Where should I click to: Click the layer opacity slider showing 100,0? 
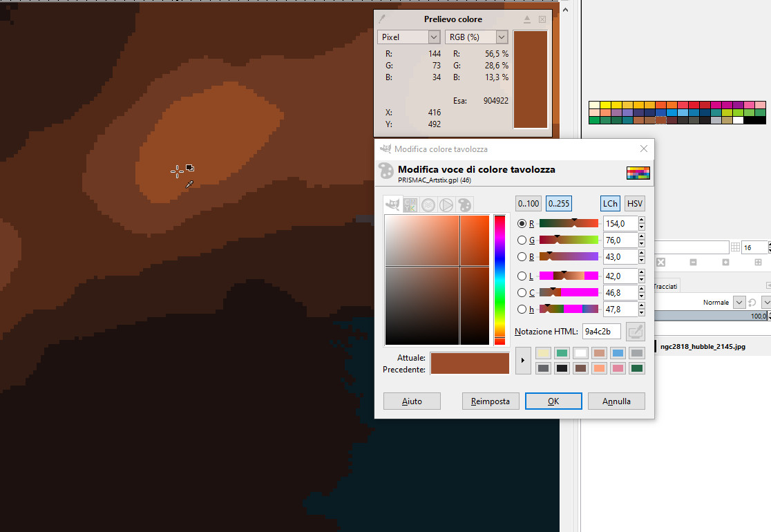pos(711,316)
